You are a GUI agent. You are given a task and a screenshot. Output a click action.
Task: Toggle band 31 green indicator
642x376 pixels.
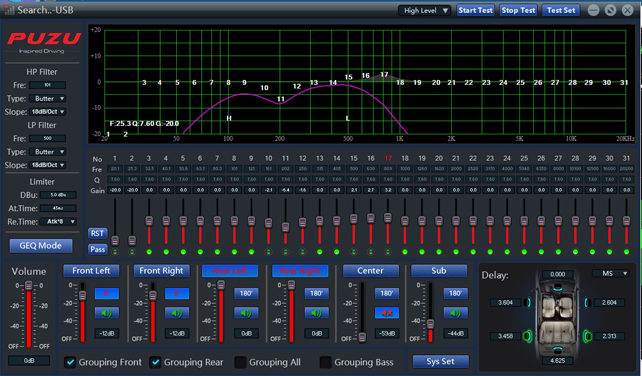pyautogui.click(x=626, y=251)
